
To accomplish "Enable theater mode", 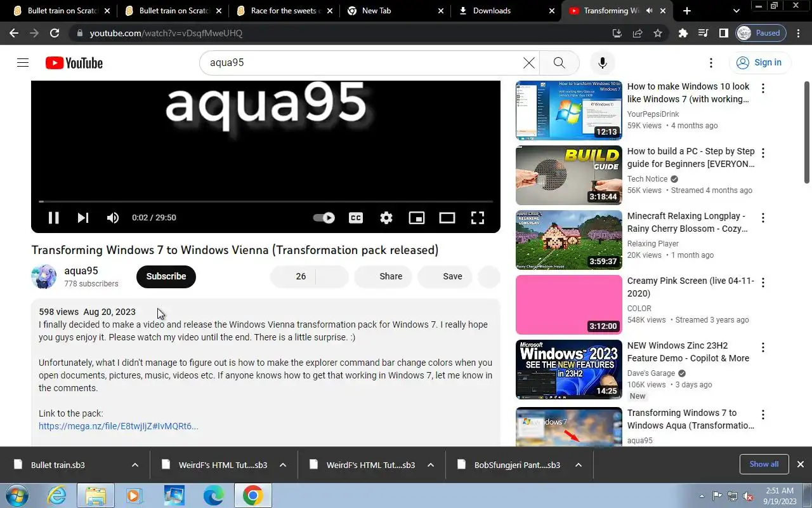I will point(447,218).
